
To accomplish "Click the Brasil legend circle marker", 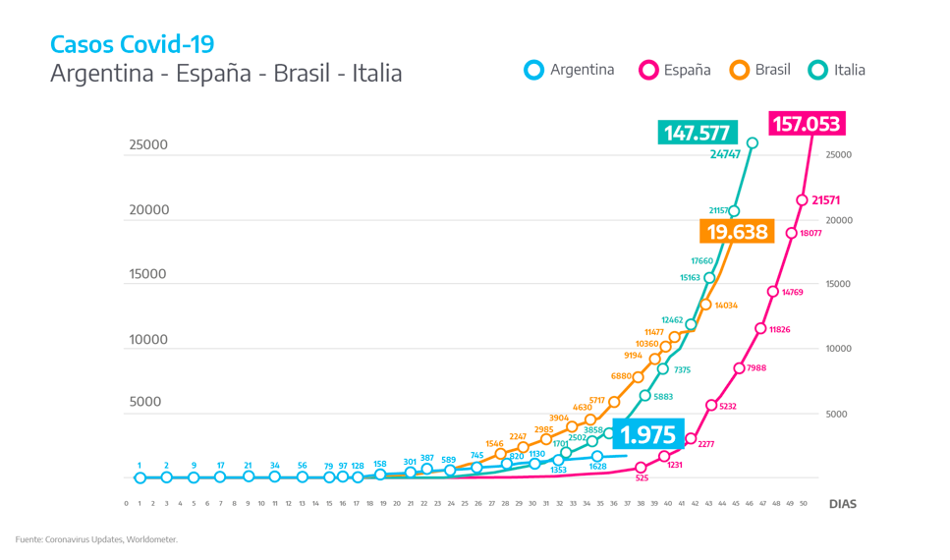I will click(x=740, y=70).
